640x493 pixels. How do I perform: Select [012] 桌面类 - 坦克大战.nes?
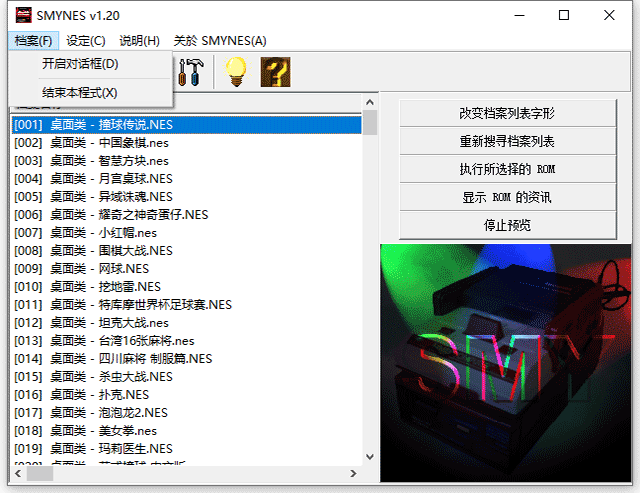(x=187, y=323)
